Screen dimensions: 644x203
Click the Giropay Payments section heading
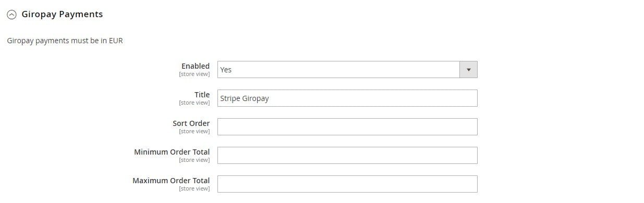[x=62, y=15]
